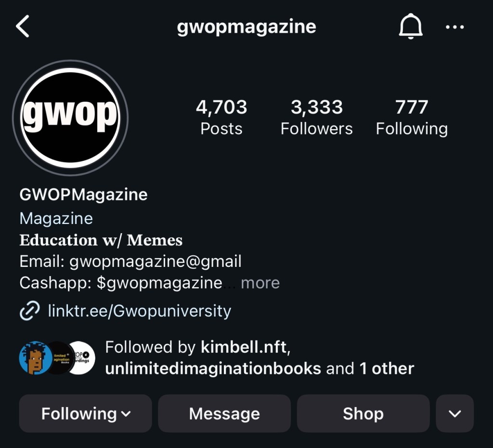Tap the white recordings follower avatar
The height and width of the screenshot is (448, 493).
[83, 358]
